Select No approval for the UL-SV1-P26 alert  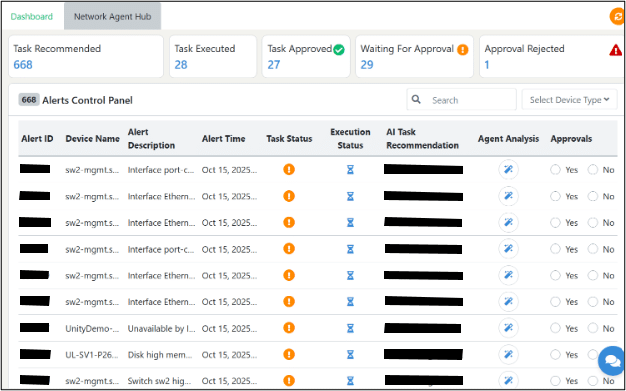593,355
